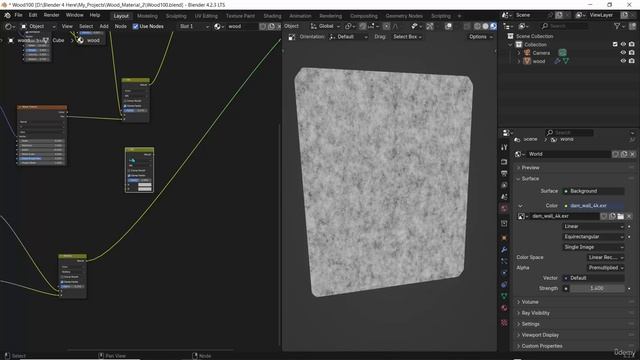Toggle the Use Nodes checkbox
640x360 pixels.
(x=136, y=27)
